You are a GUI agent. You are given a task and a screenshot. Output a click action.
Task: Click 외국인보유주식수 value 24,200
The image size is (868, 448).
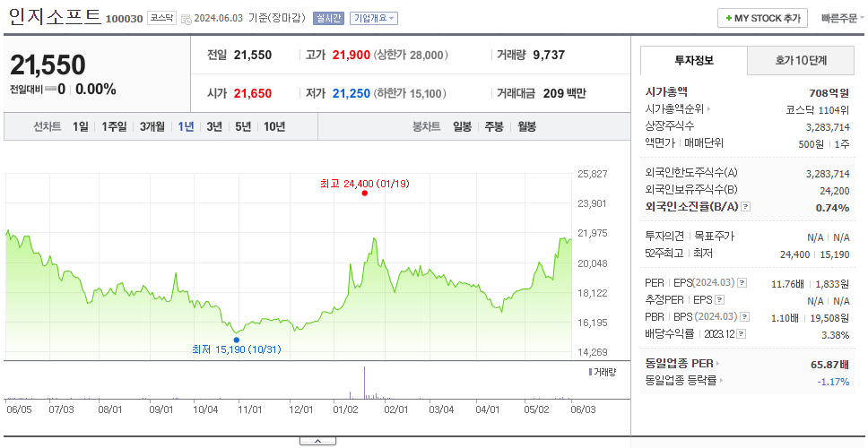click(835, 190)
